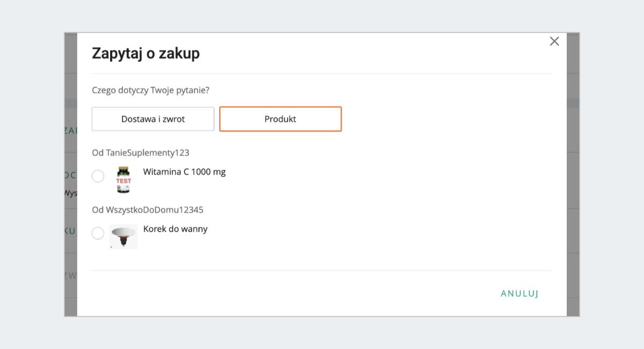
Task: Choose the Dostawa i zwrot topic
Action: (153, 119)
